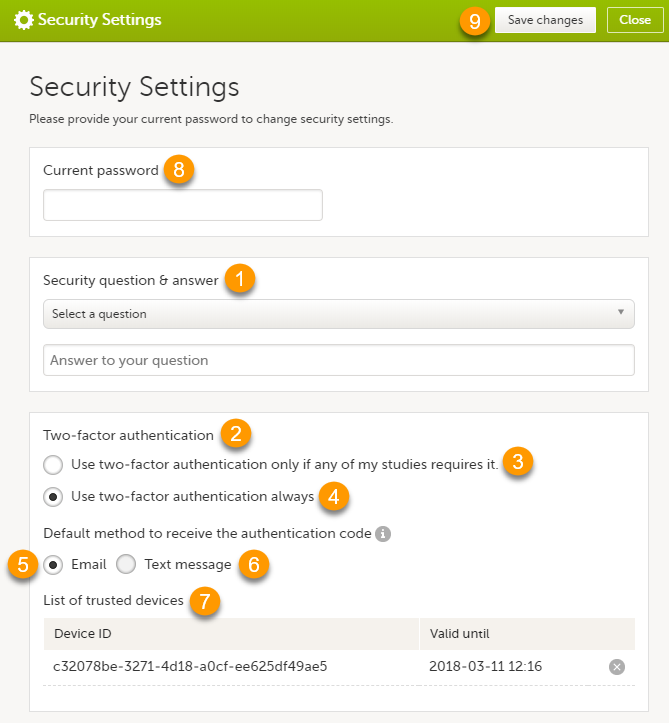669x723 pixels.
Task: Click the gear icon beside Security Settings title
Action: [23, 20]
